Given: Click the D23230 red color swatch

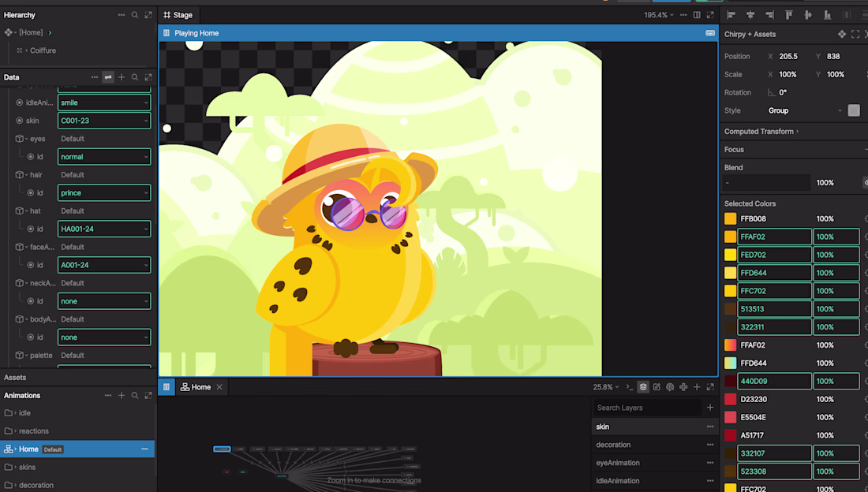Looking at the screenshot, I should tap(730, 400).
